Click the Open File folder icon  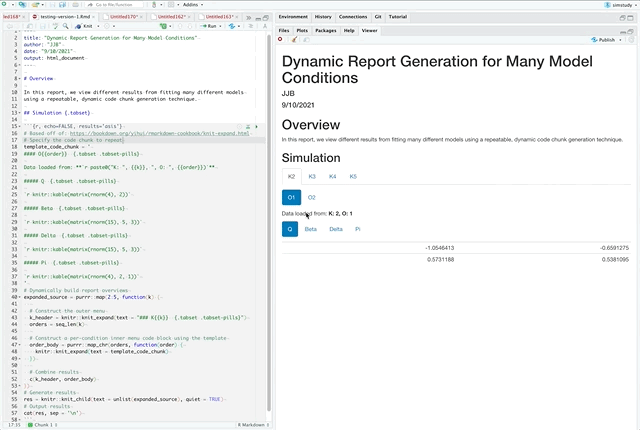coord(36,4)
